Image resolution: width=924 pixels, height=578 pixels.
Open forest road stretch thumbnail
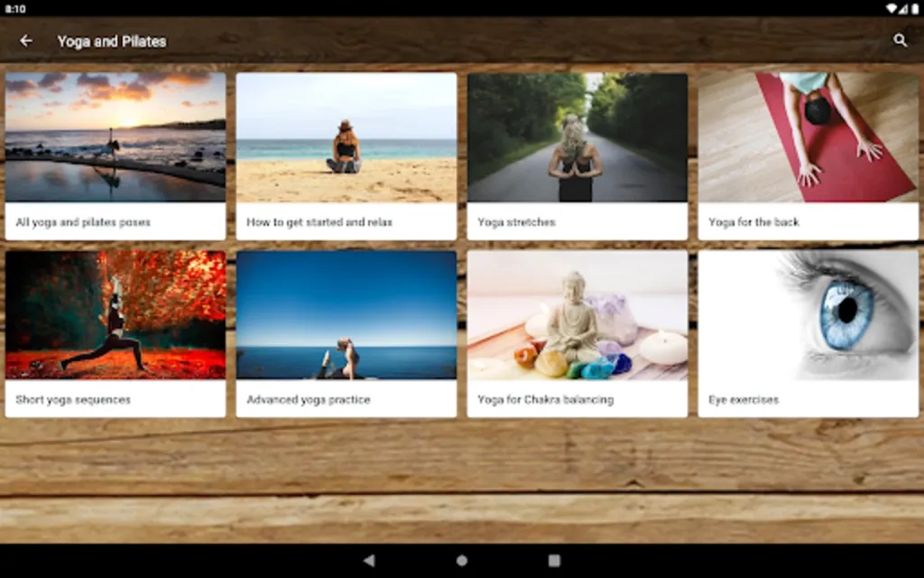click(577, 137)
